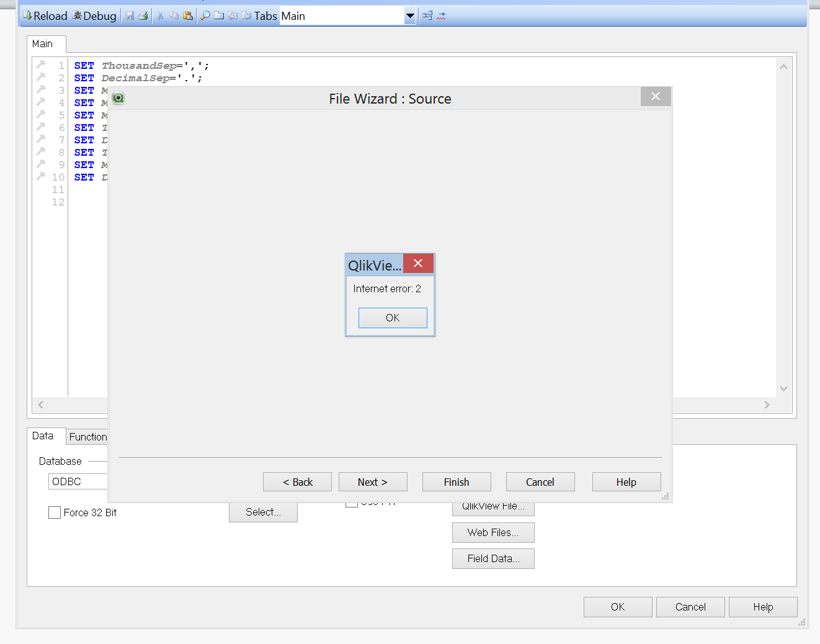The height and width of the screenshot is (644, 820).
Task: Click the 'Internet error: 2' message text
Action: 387,288
